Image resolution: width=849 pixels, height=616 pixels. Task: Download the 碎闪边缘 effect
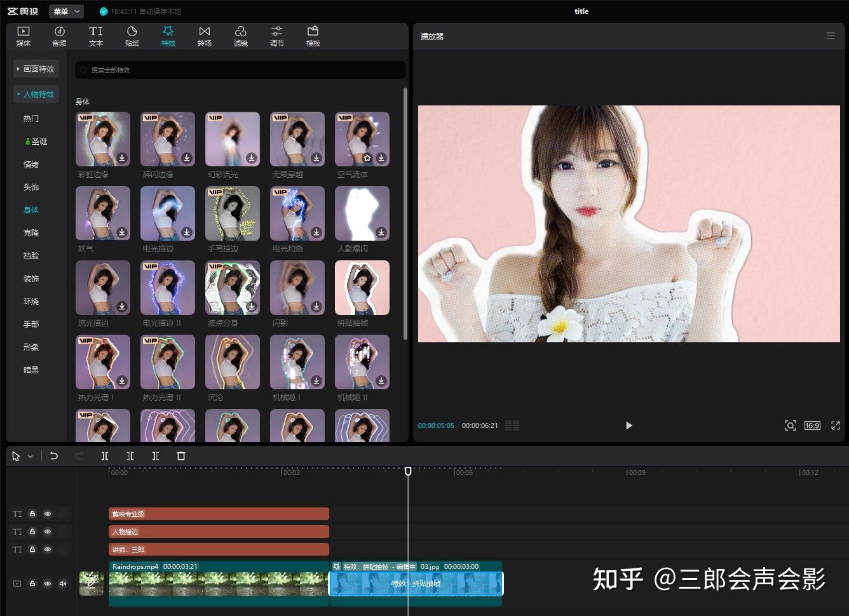click(187, 158)
